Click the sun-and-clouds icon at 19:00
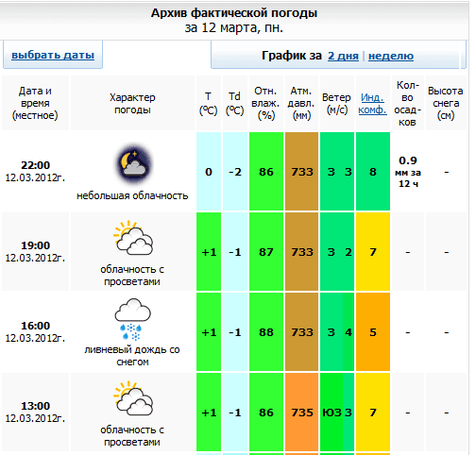Viewport: 476px width, 455px height. 132,238
